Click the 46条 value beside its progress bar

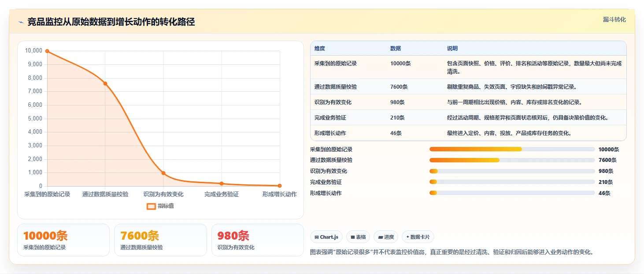(604, 193)
